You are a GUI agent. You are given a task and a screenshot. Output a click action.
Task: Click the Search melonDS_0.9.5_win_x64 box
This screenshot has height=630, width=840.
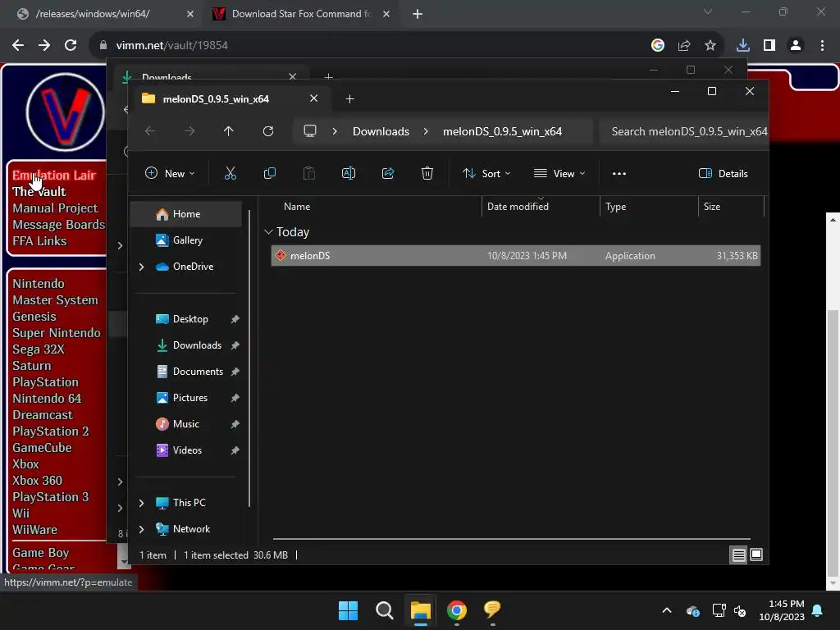tap(684, 131)
